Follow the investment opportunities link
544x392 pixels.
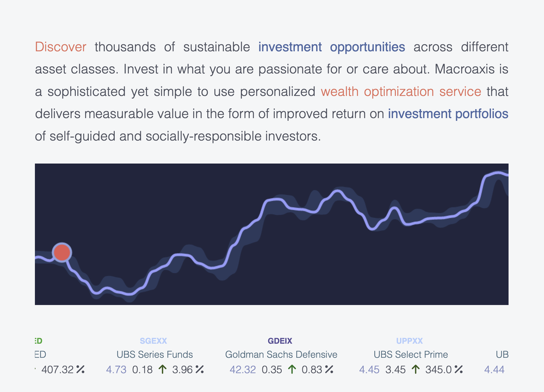click(x=332, y=47)
